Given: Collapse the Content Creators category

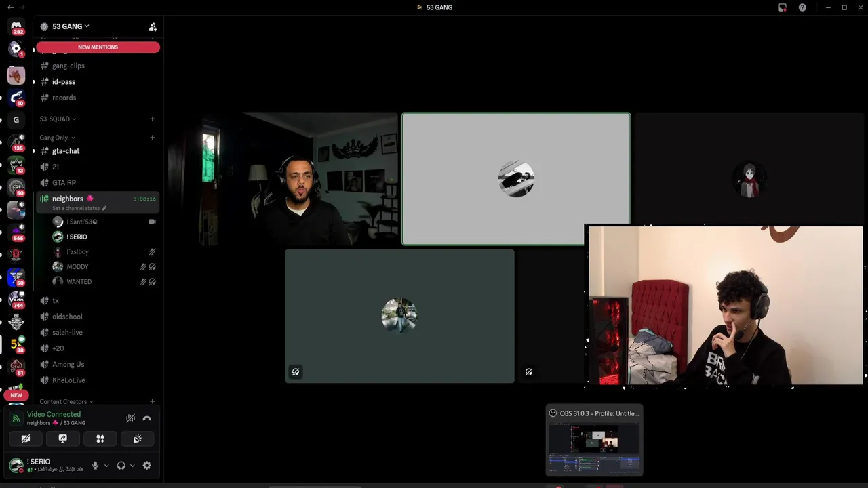Looking at the screenshot, I should [66, 401].
